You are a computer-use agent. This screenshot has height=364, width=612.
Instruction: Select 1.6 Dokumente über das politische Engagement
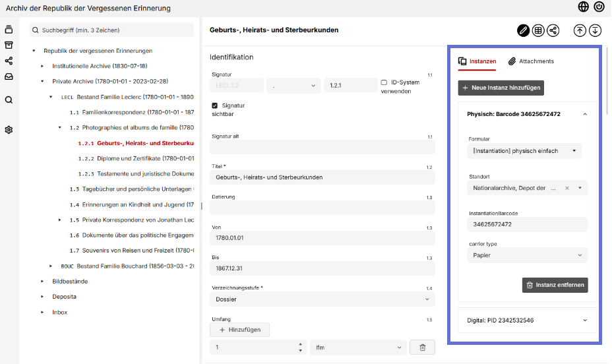pyautogui.click(x=131, y=235)
